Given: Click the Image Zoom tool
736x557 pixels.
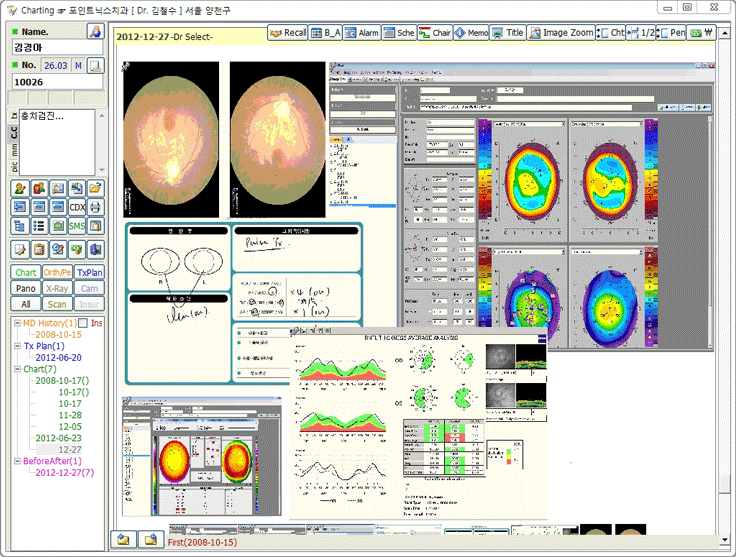Looking at the screenshot, I should coord(561,33).
